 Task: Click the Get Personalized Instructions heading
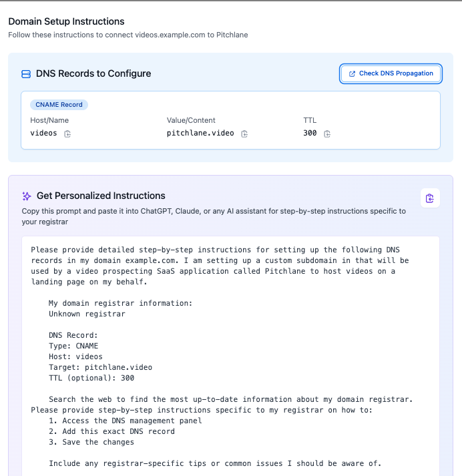101,196
